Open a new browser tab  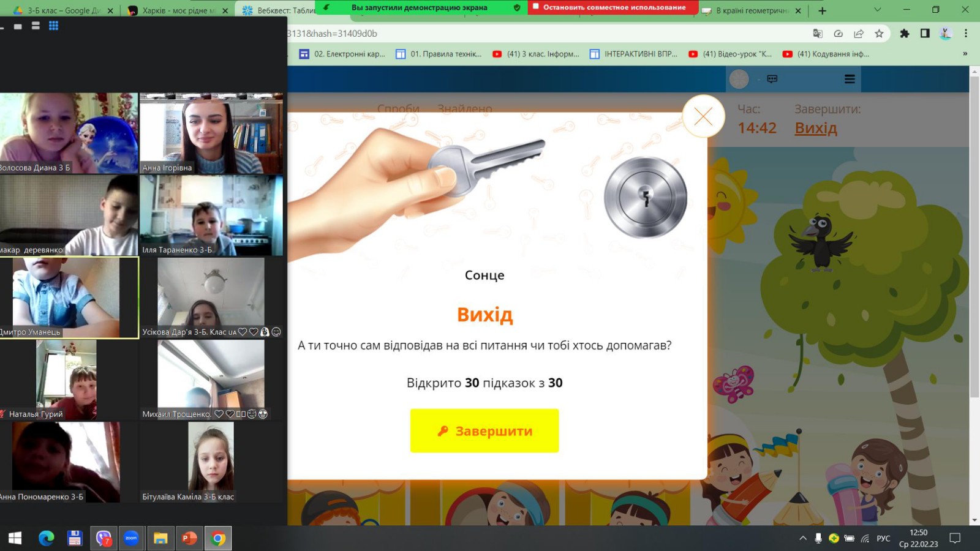822,10
